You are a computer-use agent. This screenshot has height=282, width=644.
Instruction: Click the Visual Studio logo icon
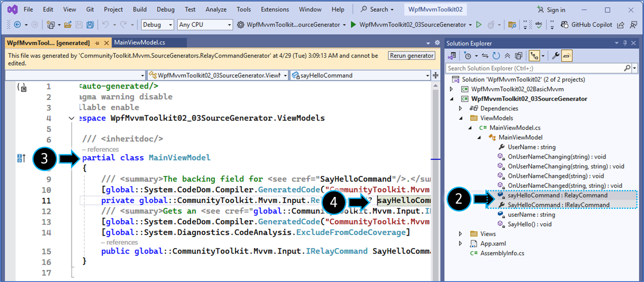(x=12, y=9)
